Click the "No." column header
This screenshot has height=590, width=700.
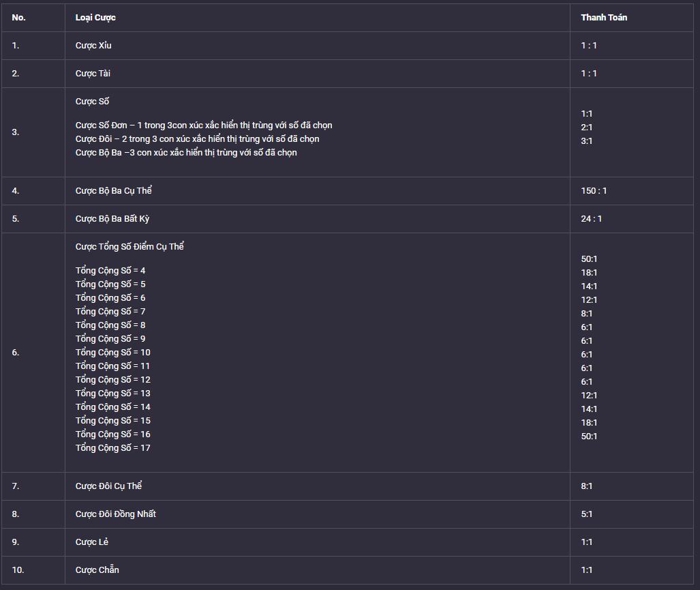[x=19, y=18]
